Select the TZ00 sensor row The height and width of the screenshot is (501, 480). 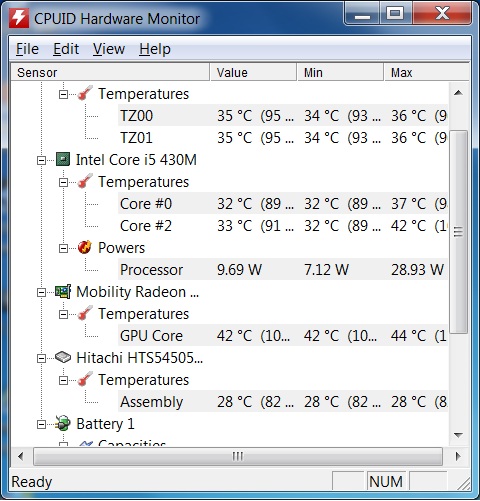[283, 115]
